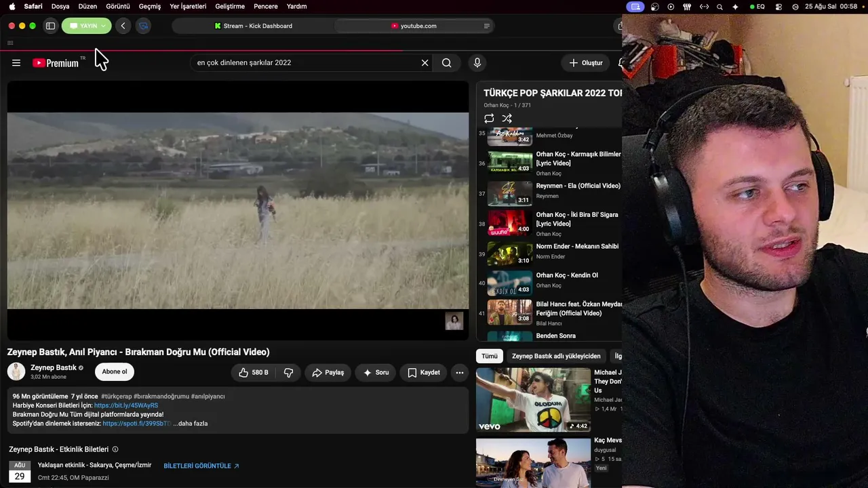Select the youtube.com tab
Screen dimensions: 868x488
tap(414, 26)
